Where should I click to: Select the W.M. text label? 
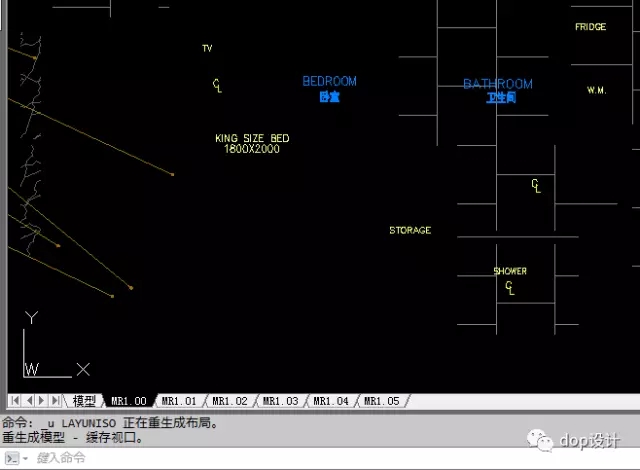(597, 90)
